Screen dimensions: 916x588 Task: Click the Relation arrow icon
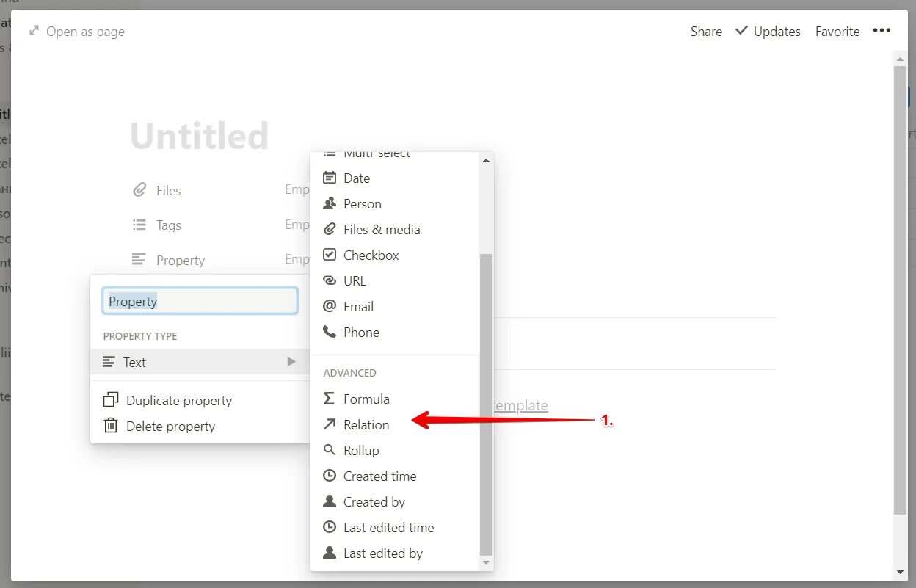click(330, 424)
